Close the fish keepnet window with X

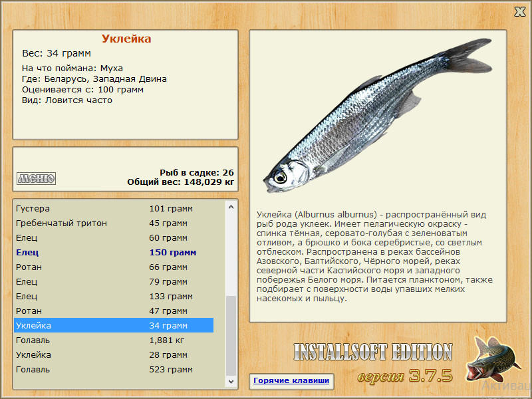[519, 11]
